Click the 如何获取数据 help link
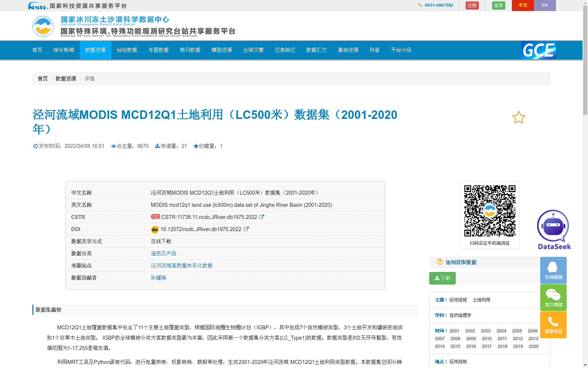588x368 pixels. point(461,262)
